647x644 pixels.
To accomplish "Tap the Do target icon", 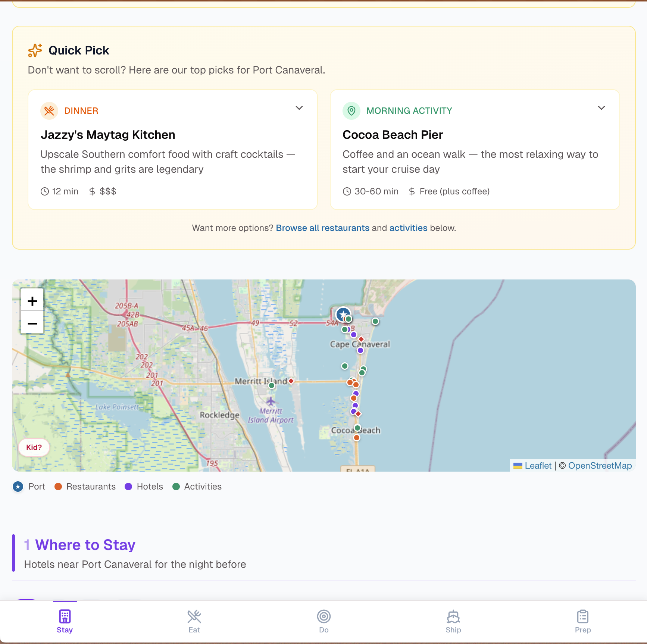I will tap(323, 616).
